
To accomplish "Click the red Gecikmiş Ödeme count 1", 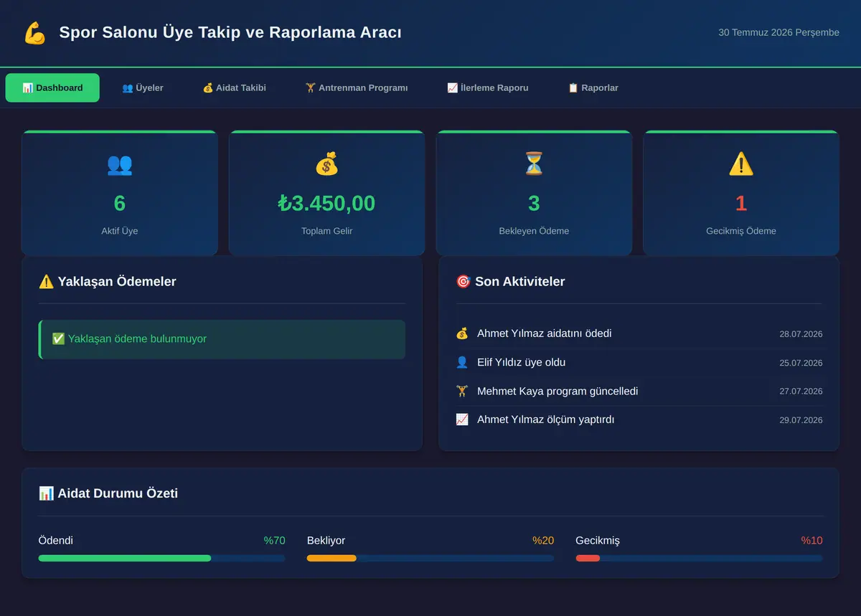I will click(741, 204).
